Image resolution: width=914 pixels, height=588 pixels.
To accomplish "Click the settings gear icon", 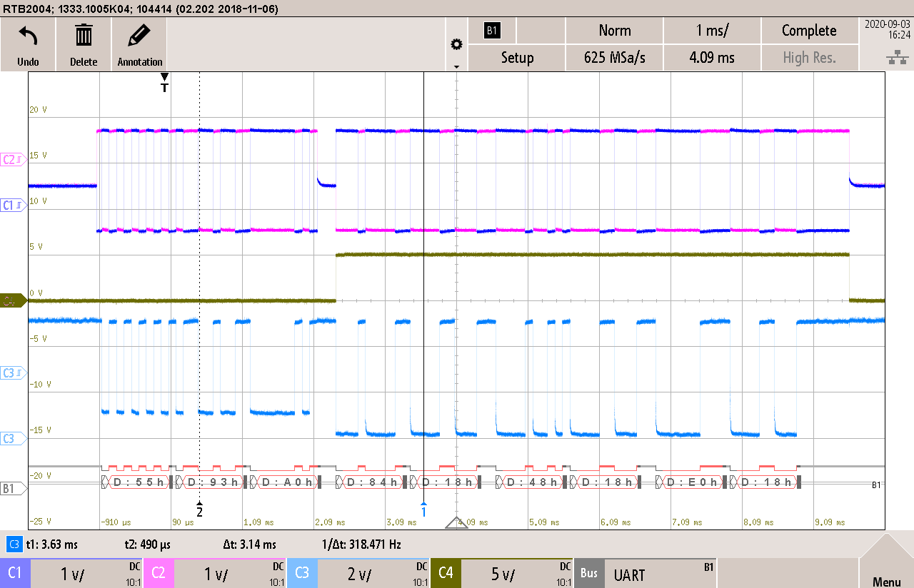I will tap(456, 43).
